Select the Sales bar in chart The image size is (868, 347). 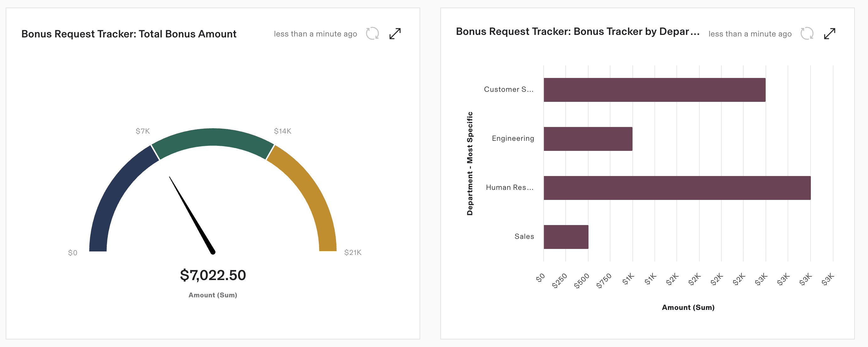point(566,237)
